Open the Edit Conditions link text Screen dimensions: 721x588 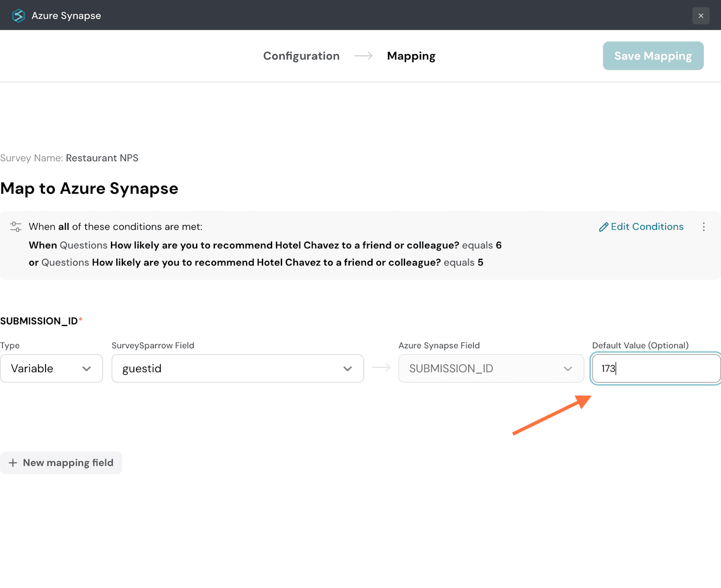click(647, 227)
